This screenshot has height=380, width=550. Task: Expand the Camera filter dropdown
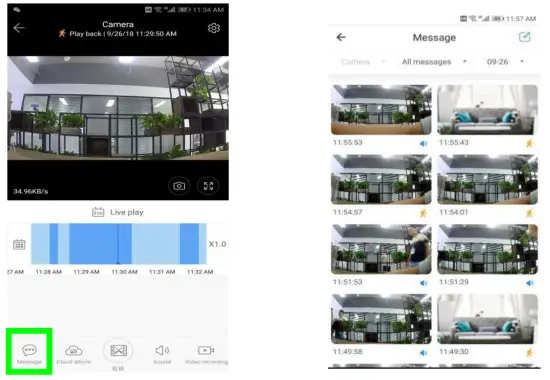(x=363, y=62)
